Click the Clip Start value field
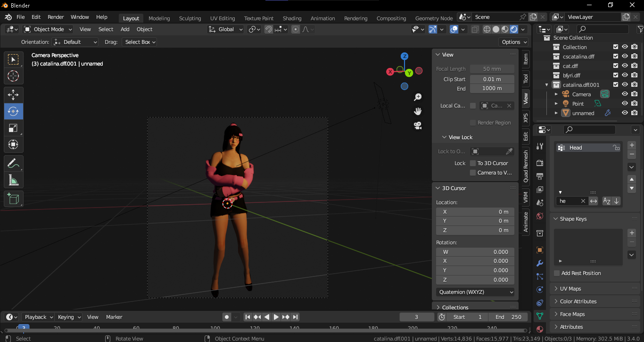 pos(492,79)
